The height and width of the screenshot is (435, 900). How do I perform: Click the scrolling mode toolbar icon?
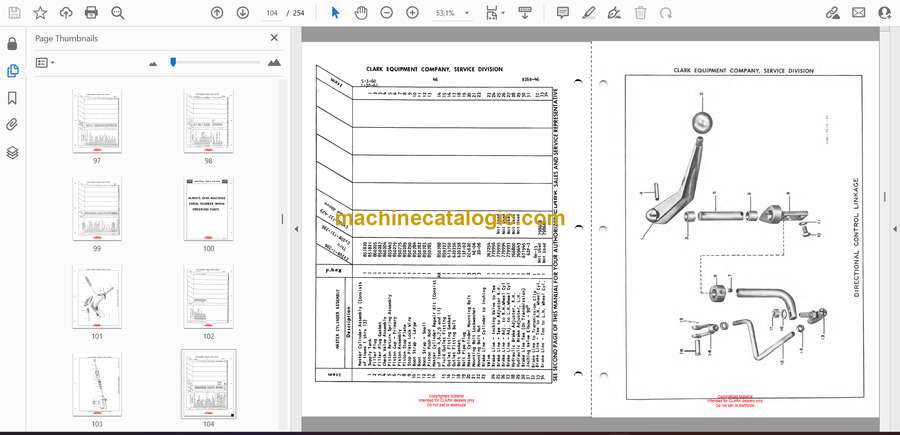tap(525, 13)
